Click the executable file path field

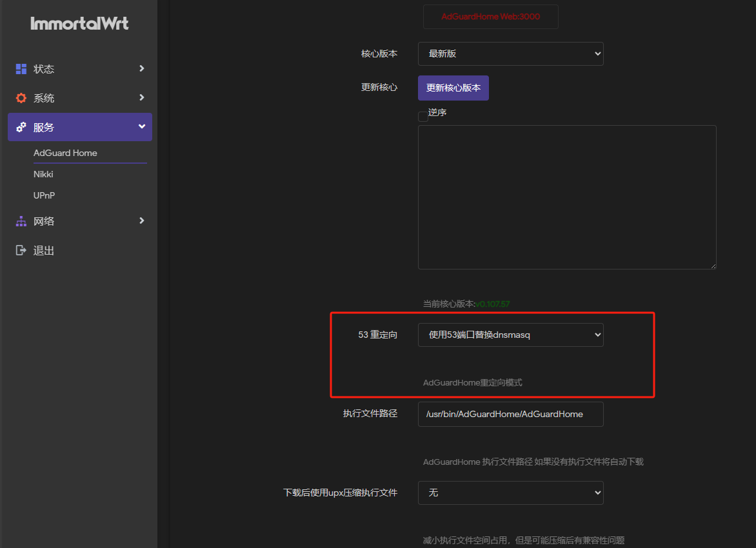510,414
